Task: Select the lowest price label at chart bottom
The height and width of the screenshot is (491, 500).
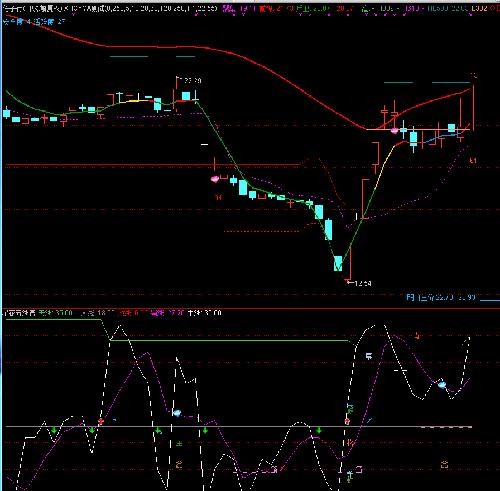Action: (360, 283)
